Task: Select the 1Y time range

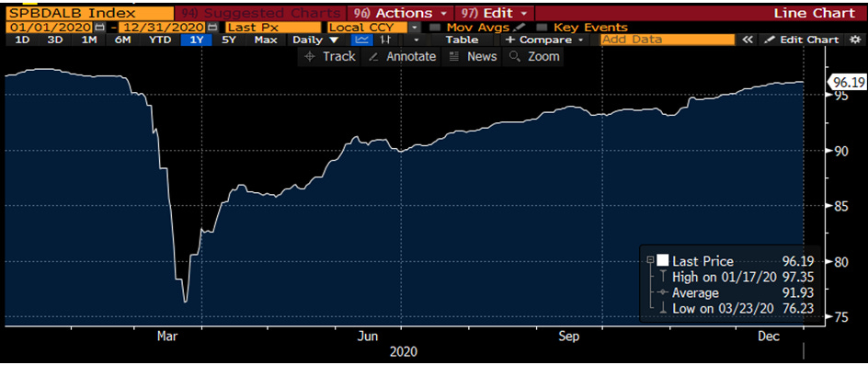Action: tap(197, 40)
